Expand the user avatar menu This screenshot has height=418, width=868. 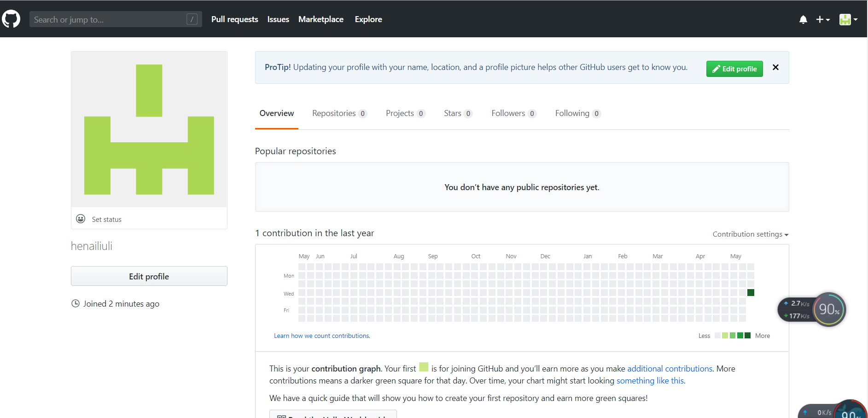[x=848, y=19]
